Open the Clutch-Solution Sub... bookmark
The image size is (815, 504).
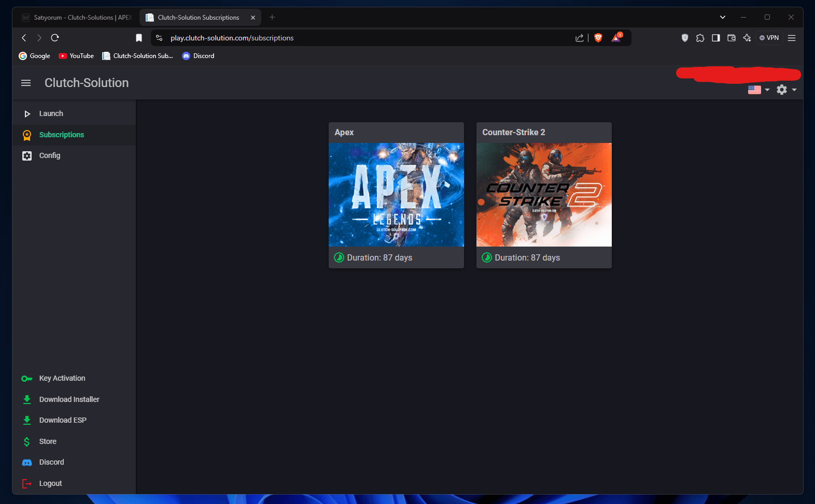click(137, 56)
